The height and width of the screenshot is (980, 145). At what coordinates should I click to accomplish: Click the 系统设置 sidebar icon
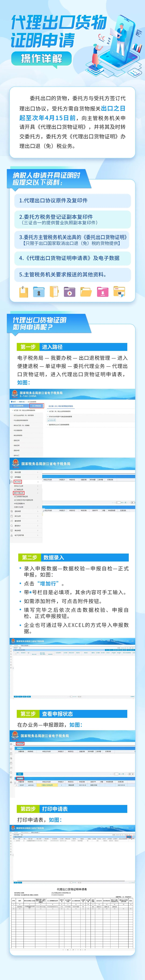tap(12, 472)
